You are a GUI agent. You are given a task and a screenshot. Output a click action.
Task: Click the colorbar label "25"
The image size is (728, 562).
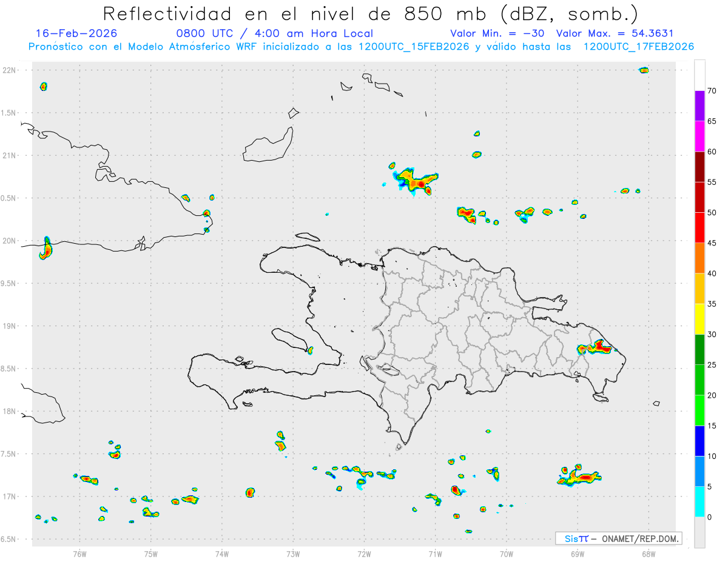[712, 365]
